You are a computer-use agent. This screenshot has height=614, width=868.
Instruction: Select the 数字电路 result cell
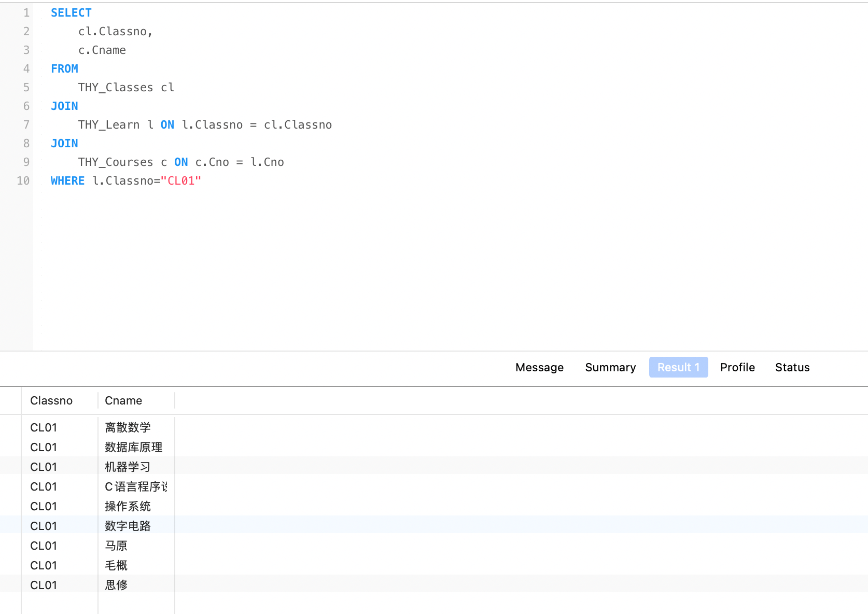[x=128, y=526]
